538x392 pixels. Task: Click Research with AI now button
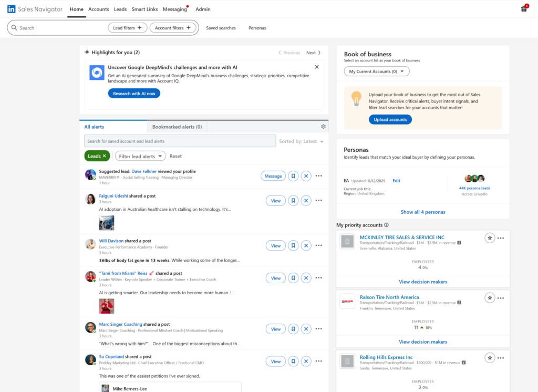point(134,94)
